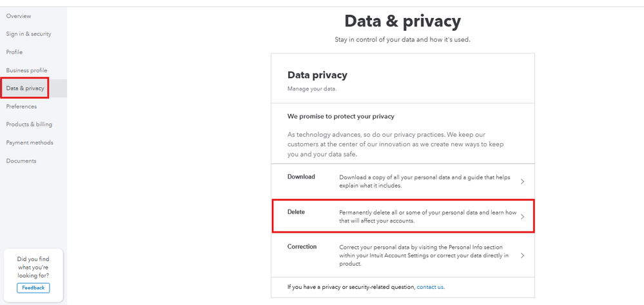Open Payment methods page

point(30,143)
